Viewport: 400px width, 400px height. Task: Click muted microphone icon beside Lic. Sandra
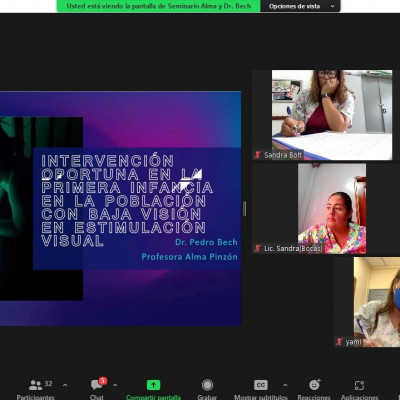pos(258,248)
